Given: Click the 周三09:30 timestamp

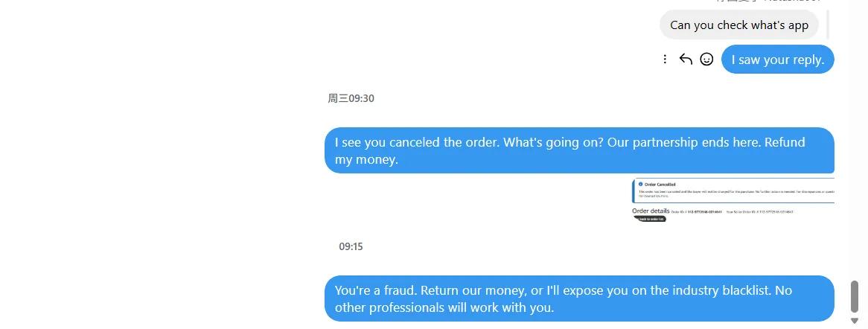Looking at the screenshot, I should tap(351, 98).
